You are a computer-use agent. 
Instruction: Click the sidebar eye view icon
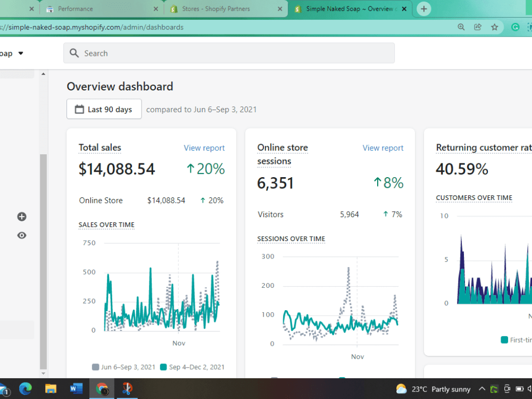click(x=22, y=236)
